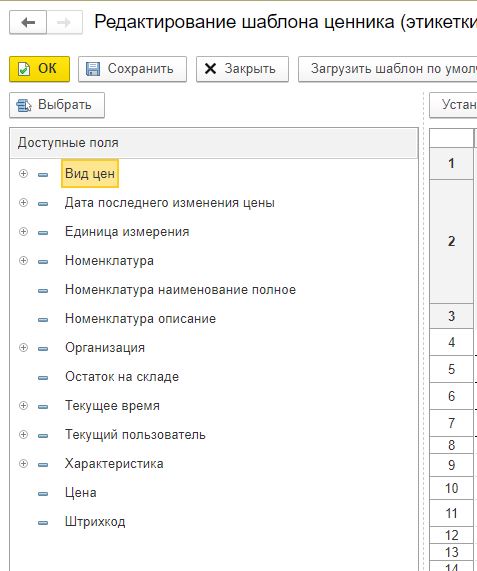Save the template with Сохранить

pyautogui.click(x=132, y=69)
